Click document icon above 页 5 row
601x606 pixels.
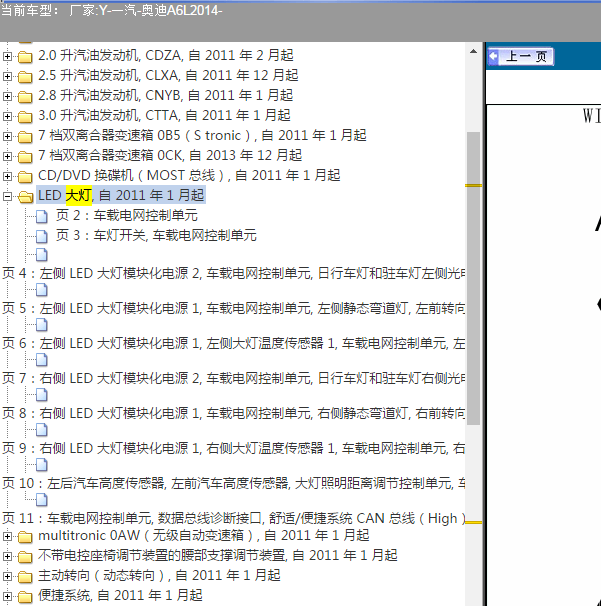(42, 290)
